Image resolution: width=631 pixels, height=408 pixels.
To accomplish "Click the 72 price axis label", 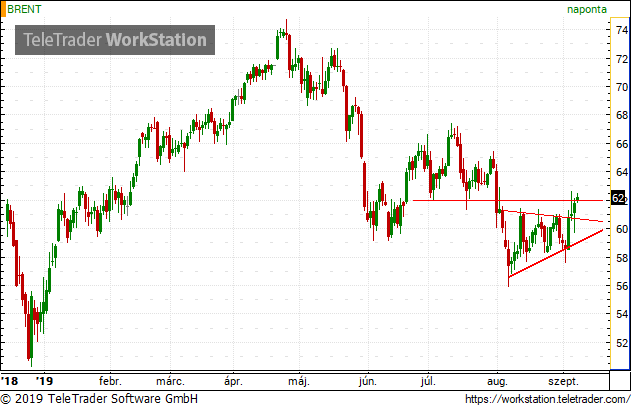I will coord(622,59).
